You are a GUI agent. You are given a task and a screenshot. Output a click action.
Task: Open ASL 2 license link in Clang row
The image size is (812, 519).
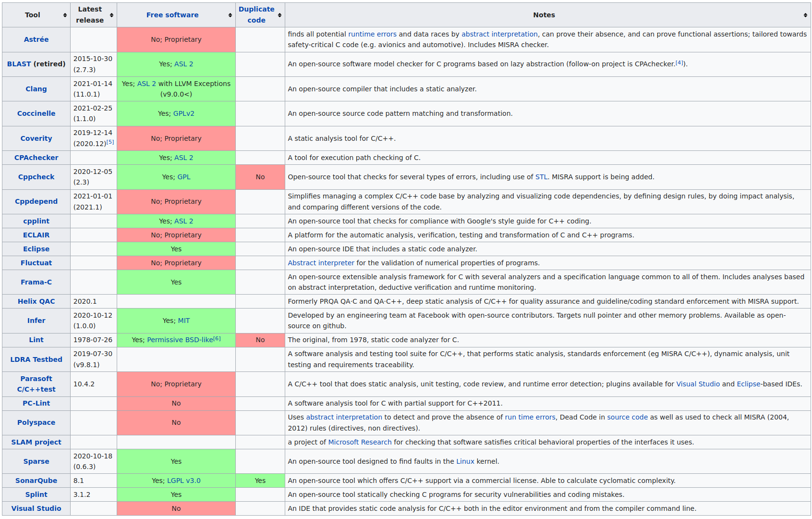[x=146, y=84]
